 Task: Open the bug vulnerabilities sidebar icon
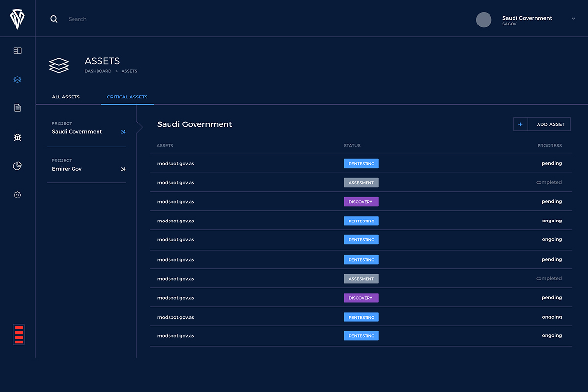tap(18, 137)
